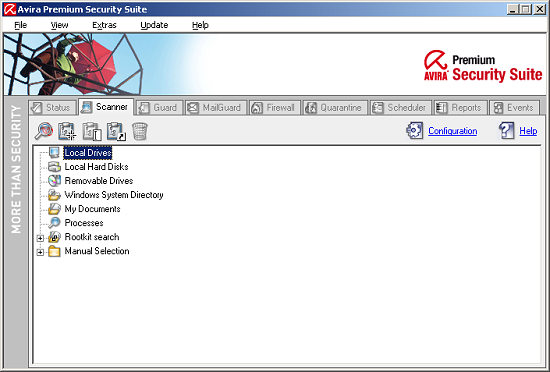The width and height of the screenshot is (550, 372).
Task: Select Windows System Directory profile
Action: (114, 195)
